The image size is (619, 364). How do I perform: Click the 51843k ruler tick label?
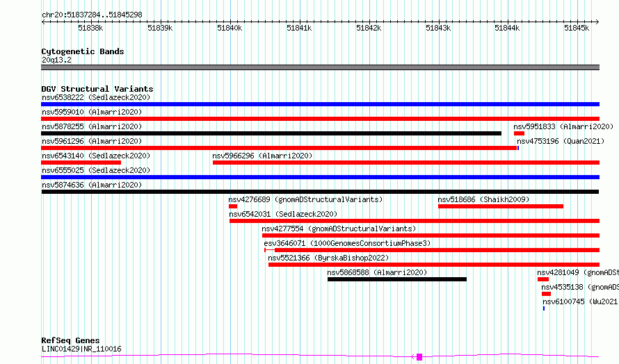pyautogui.click(x=437, y=28)
